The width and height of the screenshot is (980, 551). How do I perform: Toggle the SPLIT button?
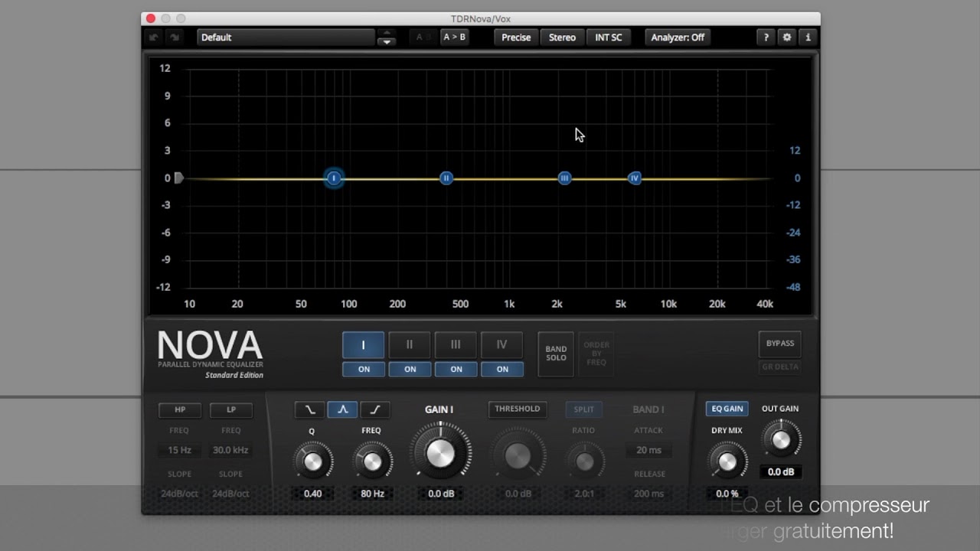[584, 409]
